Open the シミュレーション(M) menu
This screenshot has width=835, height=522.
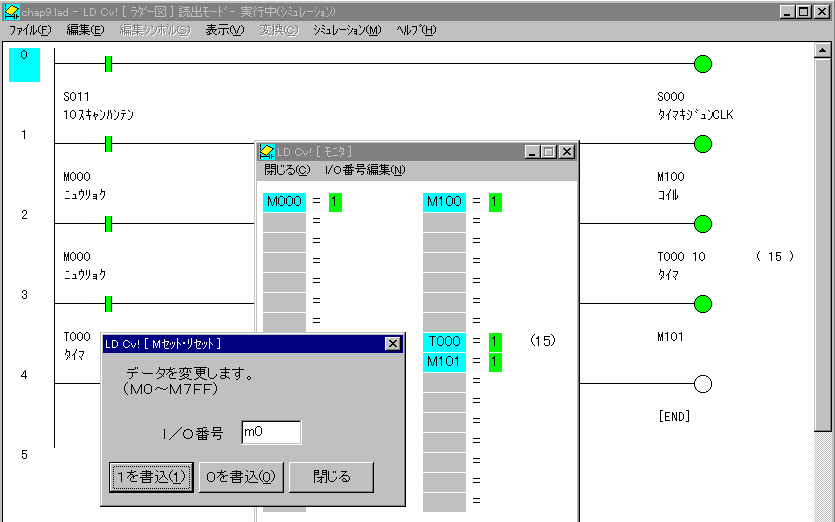pos(346,30)
